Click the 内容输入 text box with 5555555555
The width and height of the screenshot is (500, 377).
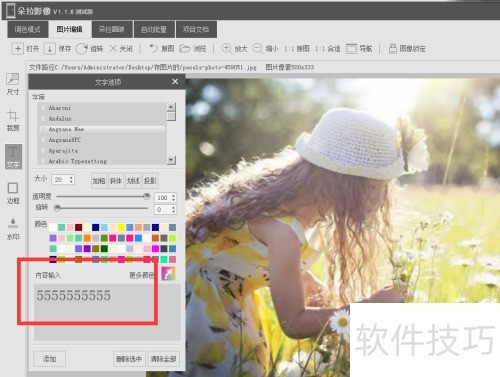107,312
